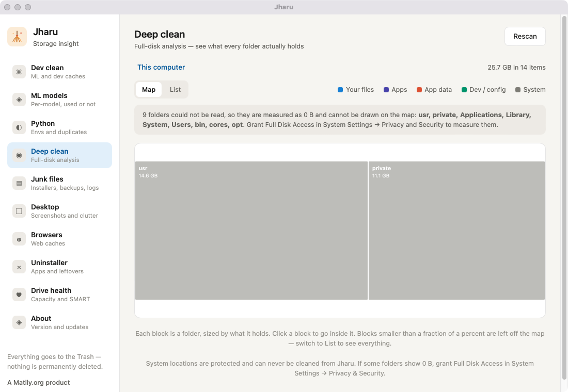Switch to Browsers web caches
This screenshot has height=392, width=568.
(59, 239)
